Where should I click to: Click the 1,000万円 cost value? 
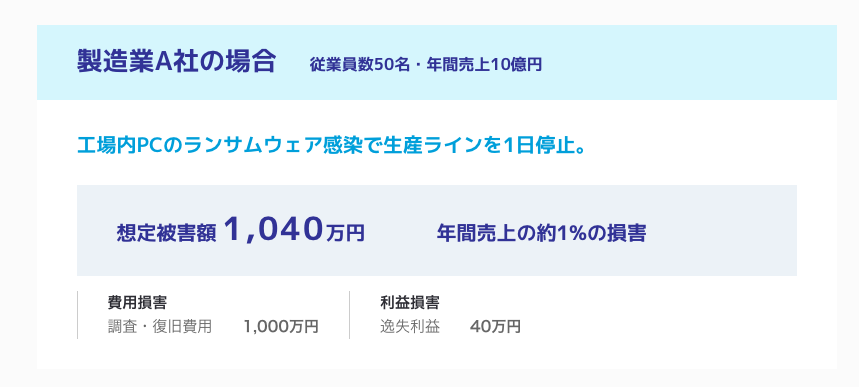[281, 327]
